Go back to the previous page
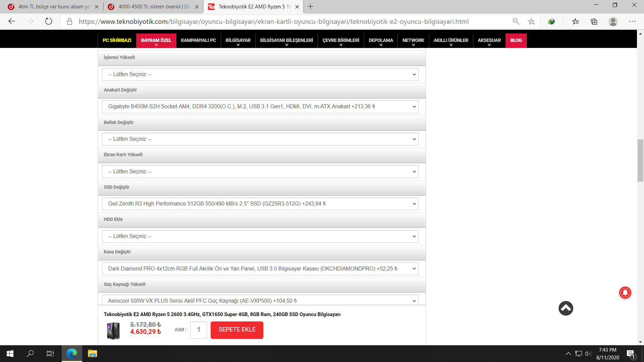644x362 pixels. point(12,21)
